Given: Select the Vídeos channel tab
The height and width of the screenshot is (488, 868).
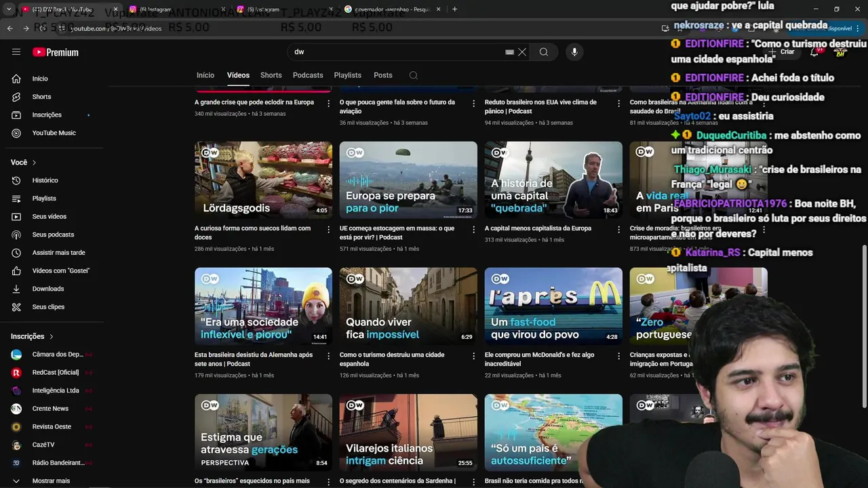Looking at the screenshot, I should click(238, 75).
